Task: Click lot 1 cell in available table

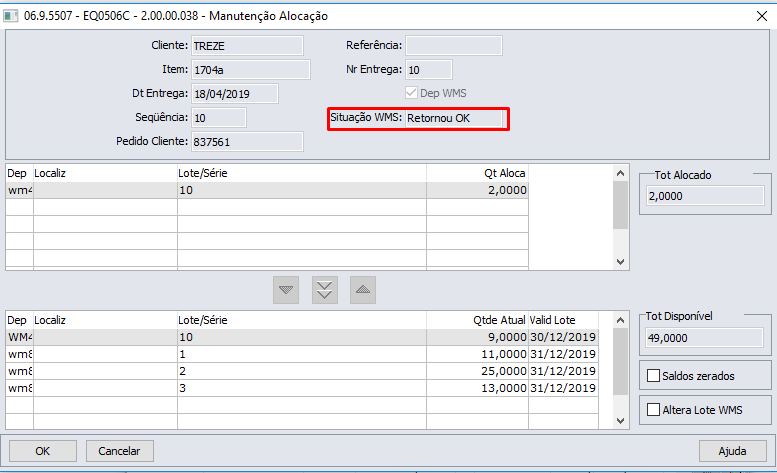Action: click(302, 354)
